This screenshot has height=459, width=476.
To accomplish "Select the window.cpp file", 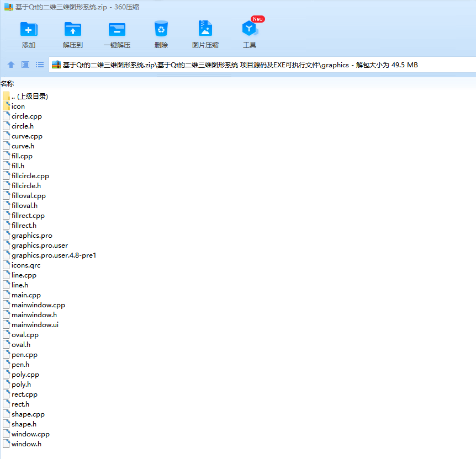I will (x=26, y=434).
